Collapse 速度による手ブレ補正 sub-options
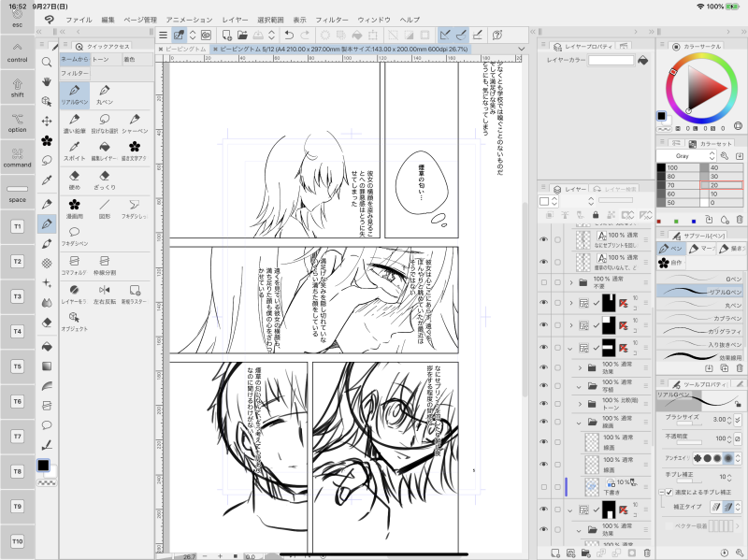The image size is (748, 560). 662,492
